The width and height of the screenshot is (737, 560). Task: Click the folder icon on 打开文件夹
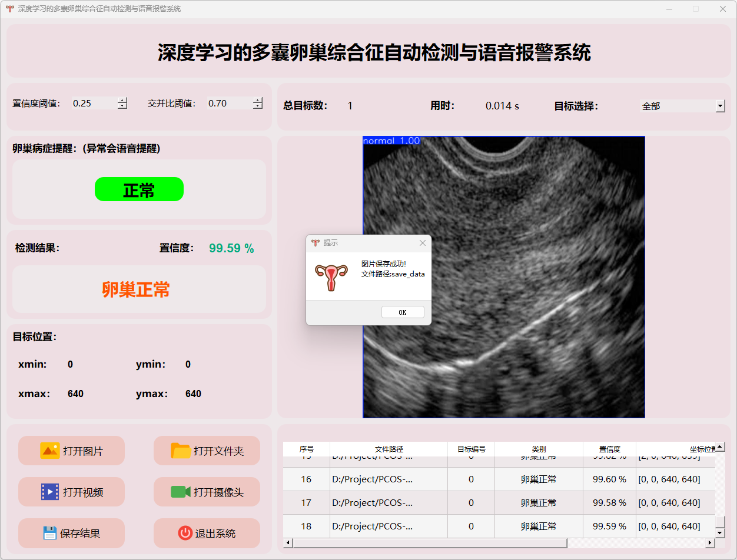pyautogui.click(x=181, y=451)
